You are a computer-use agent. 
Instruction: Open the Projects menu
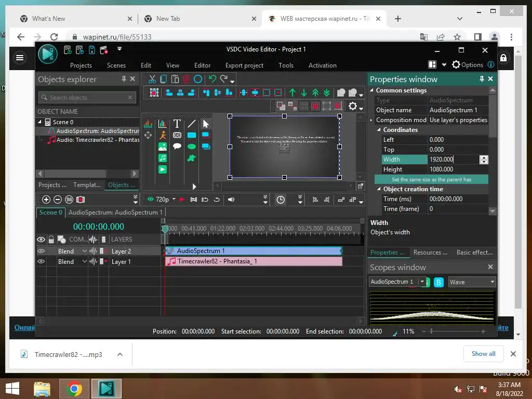[x=81, y=65]
